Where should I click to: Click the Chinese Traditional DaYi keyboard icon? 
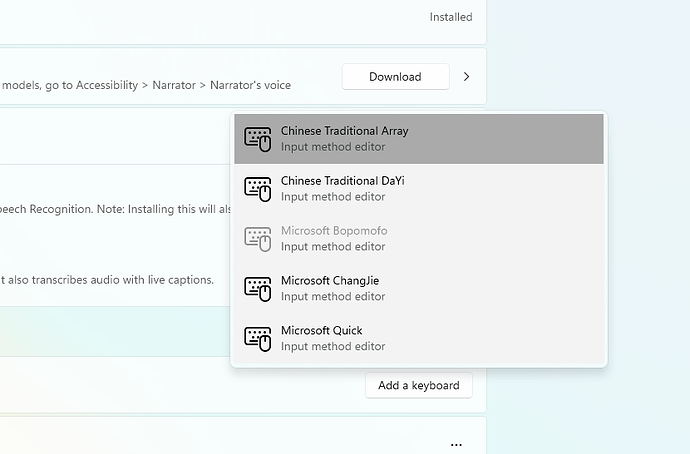pyautogui.click(x=258, y=189)
